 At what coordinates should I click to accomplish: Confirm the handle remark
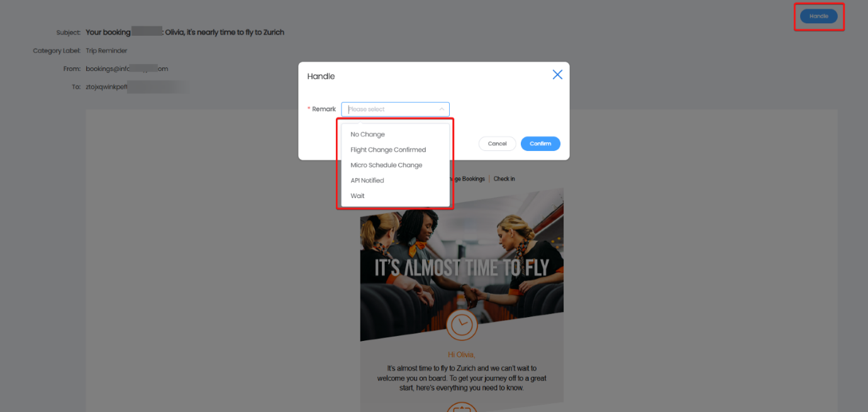click(540, 143)
